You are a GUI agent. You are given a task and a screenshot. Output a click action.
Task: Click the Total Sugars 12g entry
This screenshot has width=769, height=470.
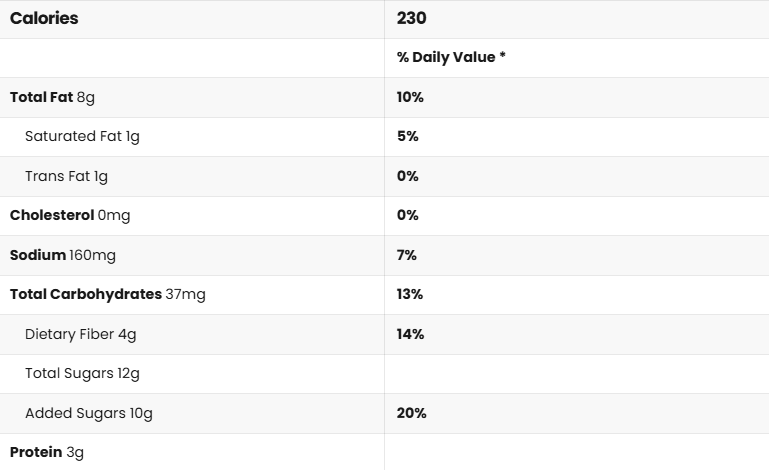[82, 373]
